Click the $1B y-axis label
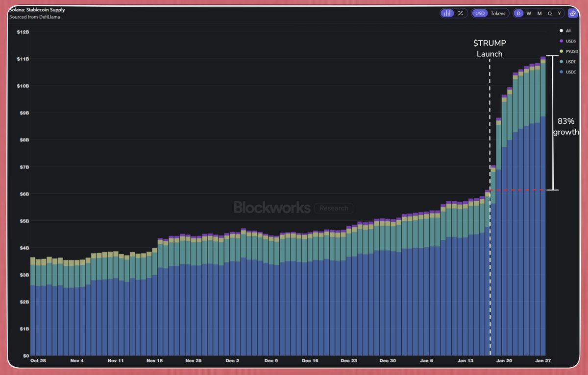The image size is (588, 375). point(24,329)
